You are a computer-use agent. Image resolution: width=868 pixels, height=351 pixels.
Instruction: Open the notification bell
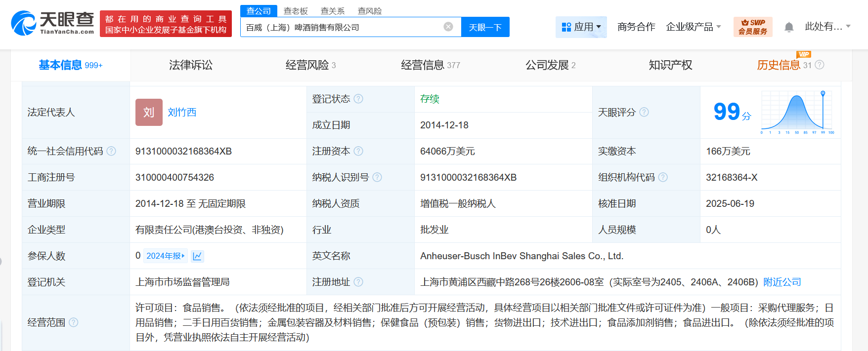[789, 27]
